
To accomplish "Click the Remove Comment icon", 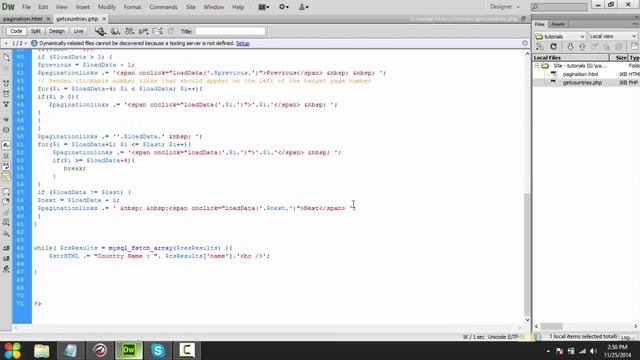I will 6,202.
